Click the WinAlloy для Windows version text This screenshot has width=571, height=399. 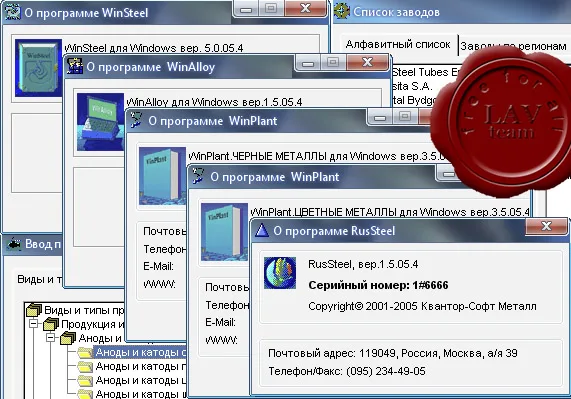click(x=214, y=102)
